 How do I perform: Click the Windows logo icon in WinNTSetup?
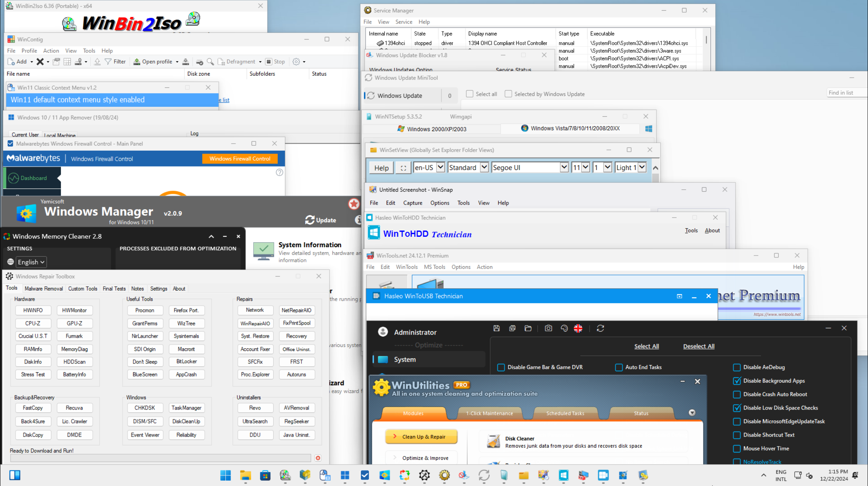(649, 129)
